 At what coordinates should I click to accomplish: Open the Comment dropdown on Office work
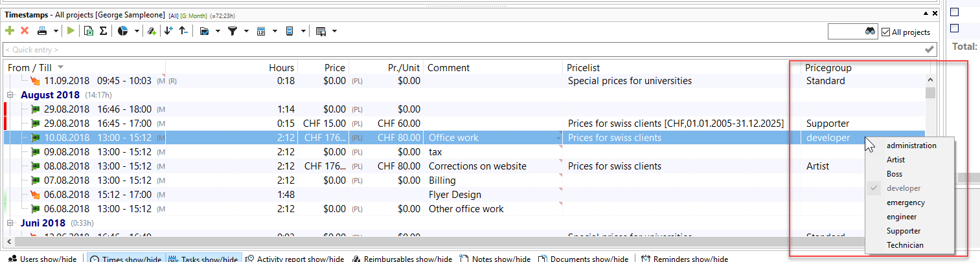point(558,138)
